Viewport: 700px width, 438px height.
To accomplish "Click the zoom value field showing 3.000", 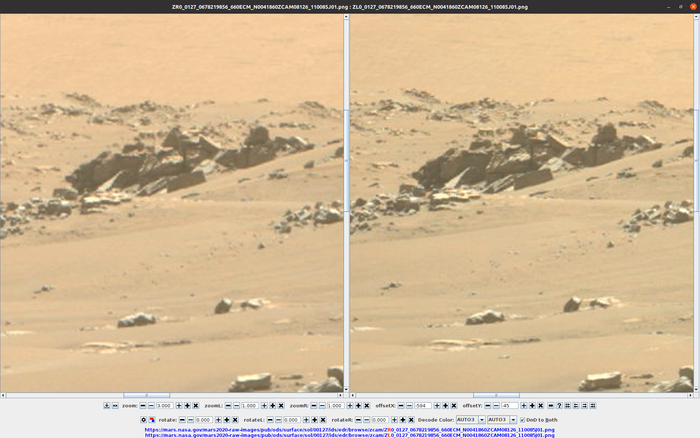I will 165,405.
